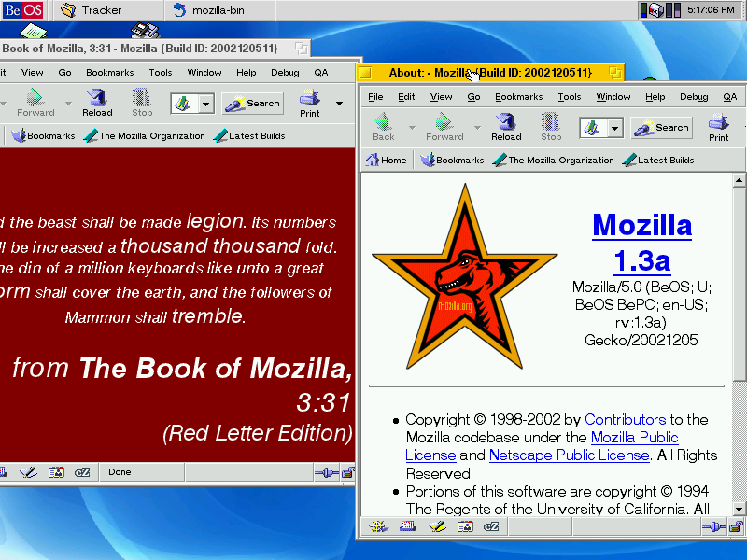This screenshot has height=560, width=747.
Task: Open File menu in About window
Action: point(375,97)
